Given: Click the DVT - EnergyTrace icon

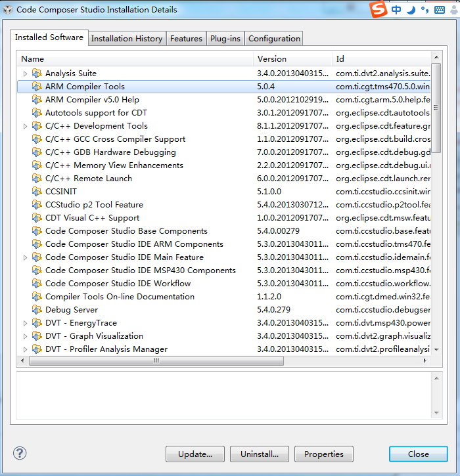Looking at the screenshot, I should [x=37, y=323].
